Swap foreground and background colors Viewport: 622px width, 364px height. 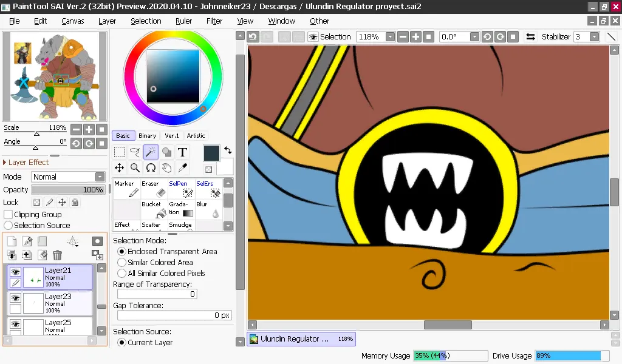point(228,150)
